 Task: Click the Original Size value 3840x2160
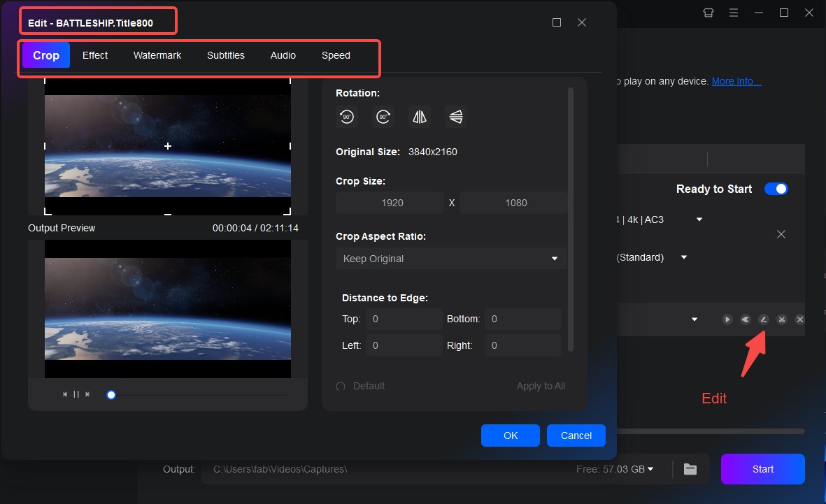[432, 152]
